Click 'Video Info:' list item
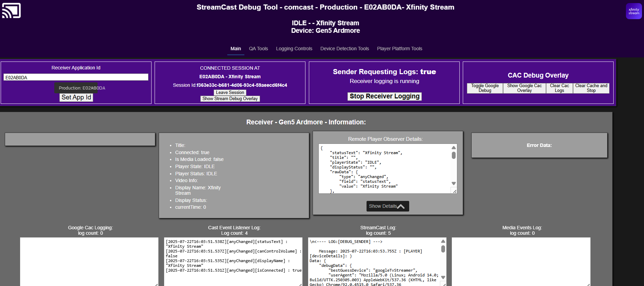644x286 pixels. pyautogui.click(x=186, y=180)
